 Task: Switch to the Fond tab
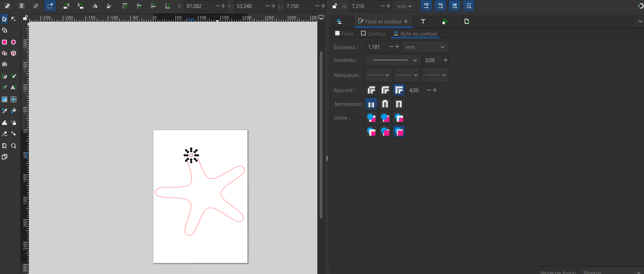pyautogui.click(x=344, y=33)
